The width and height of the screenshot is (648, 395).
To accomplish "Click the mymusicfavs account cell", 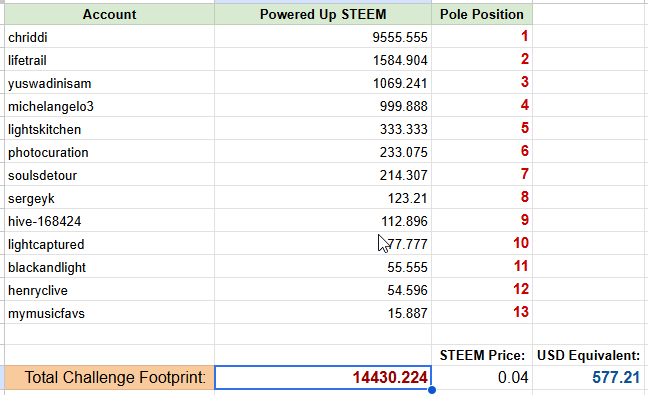I will [110, 313].
